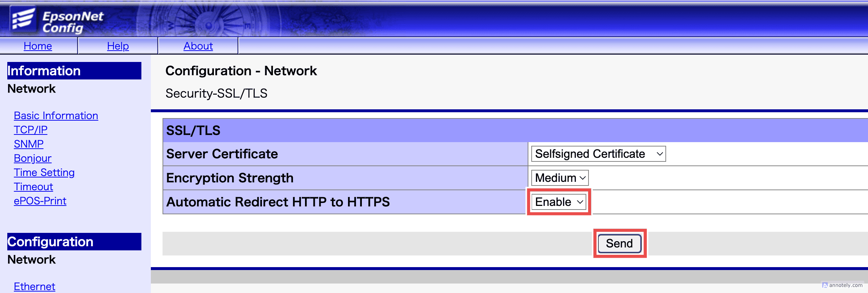Click the Timeout sidebar link
The width and height of the screenshot is (868, 293).
(x=33, y=187)
